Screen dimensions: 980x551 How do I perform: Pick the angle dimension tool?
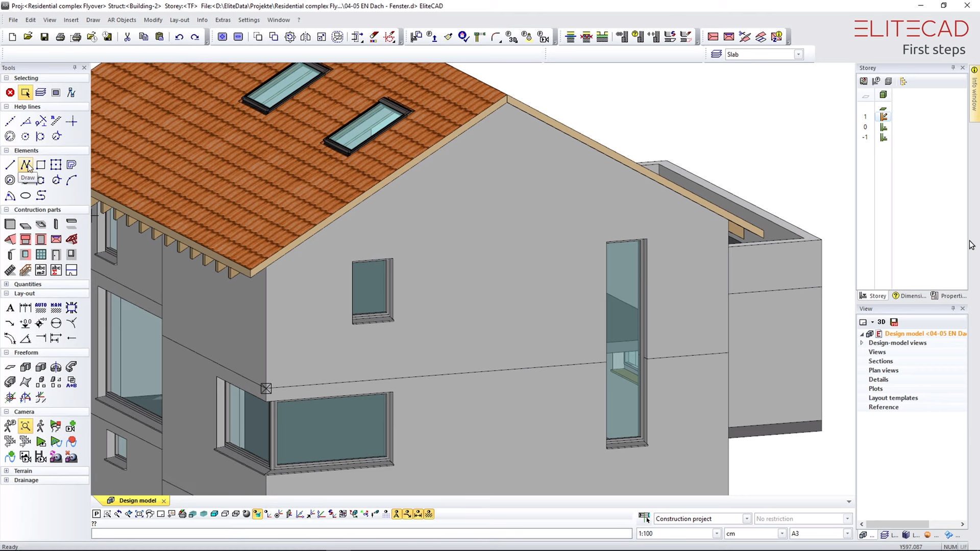click(26, 338)
